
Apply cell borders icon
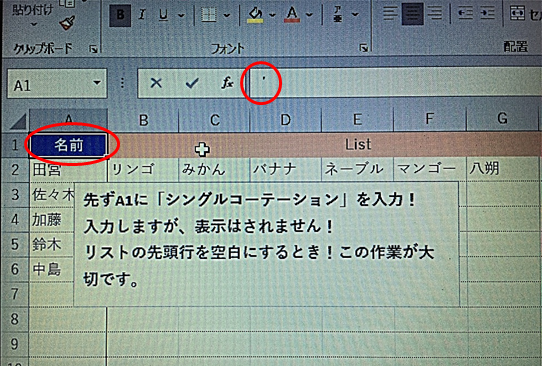[208, 15]
